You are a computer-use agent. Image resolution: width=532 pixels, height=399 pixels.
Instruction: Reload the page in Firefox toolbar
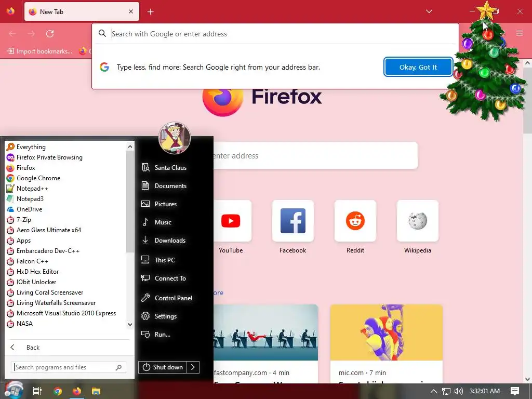(50, 34)
